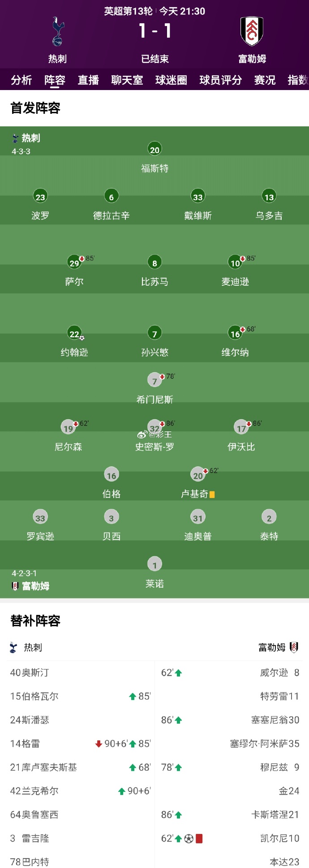The image size is (309, 868).
Task: Tap 卢基奇 number 20 player circle
Action: coord(198,475)
